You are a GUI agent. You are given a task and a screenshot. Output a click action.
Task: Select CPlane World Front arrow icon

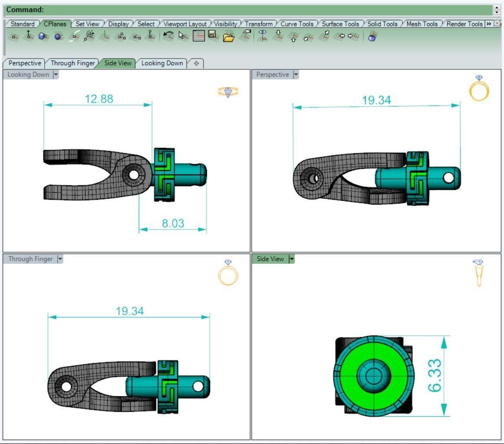(x=308, y=37)
